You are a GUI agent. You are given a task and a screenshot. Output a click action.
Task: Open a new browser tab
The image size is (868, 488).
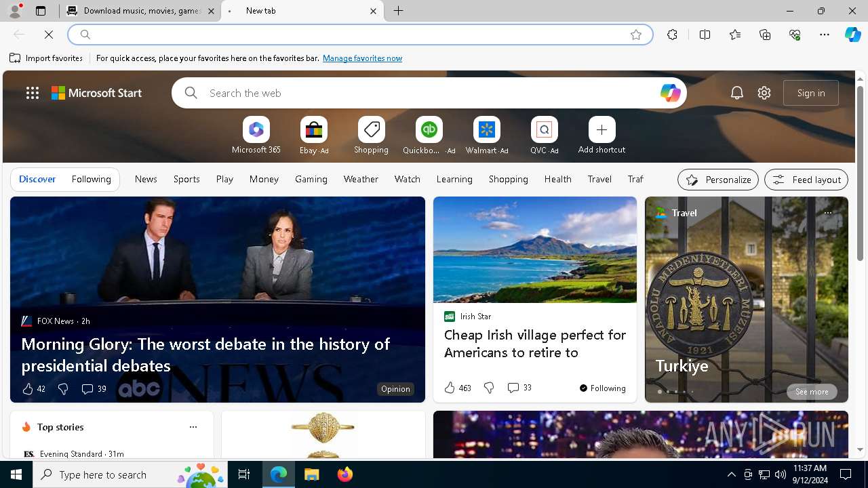(399, 11)
